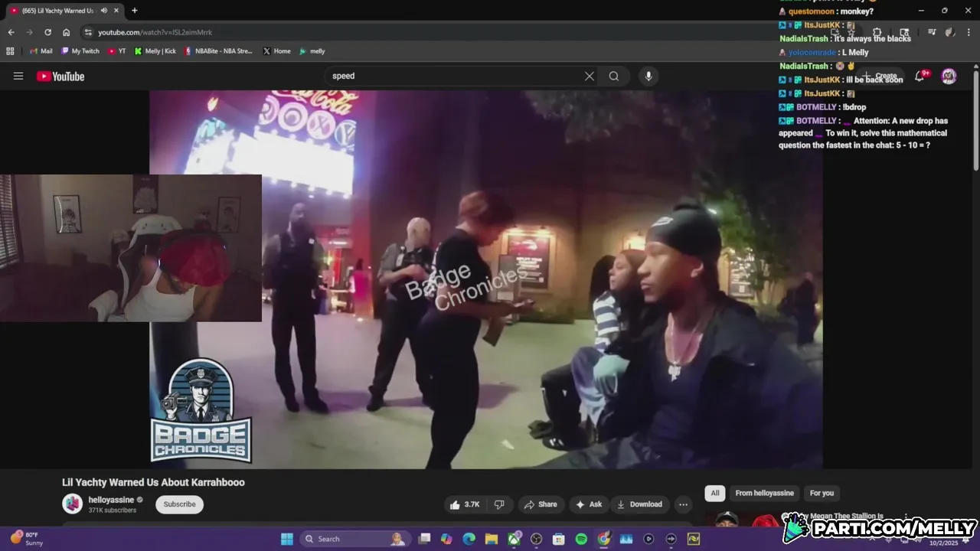Open My Twitch bookmark

[80, 51]
